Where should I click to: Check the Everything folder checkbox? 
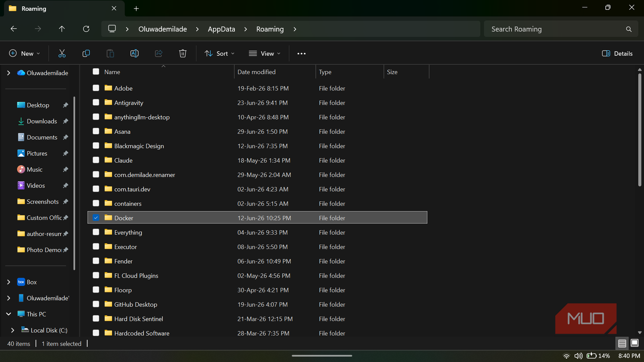pos(96,232)
